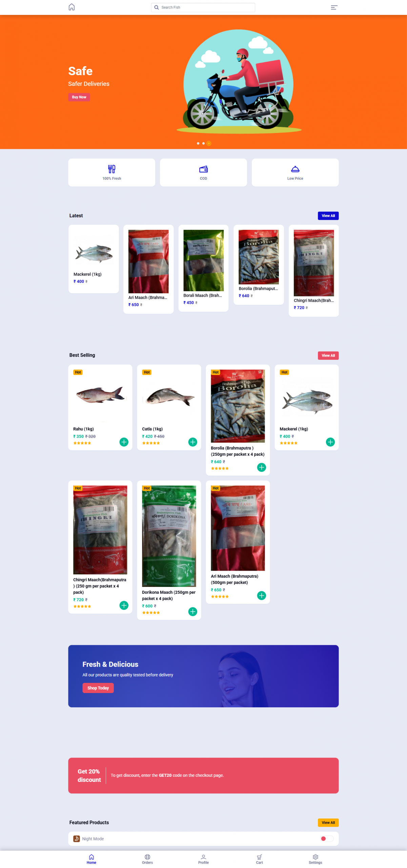Click the Low Price dish icon
This screenshot has height=868, width=407.
295,169
